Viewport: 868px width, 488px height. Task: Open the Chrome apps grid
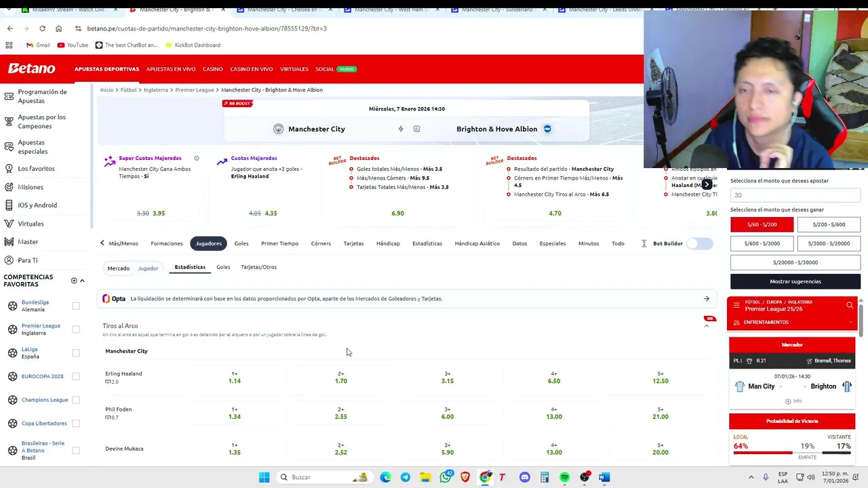pyautogui.click(x=9, y=45)
